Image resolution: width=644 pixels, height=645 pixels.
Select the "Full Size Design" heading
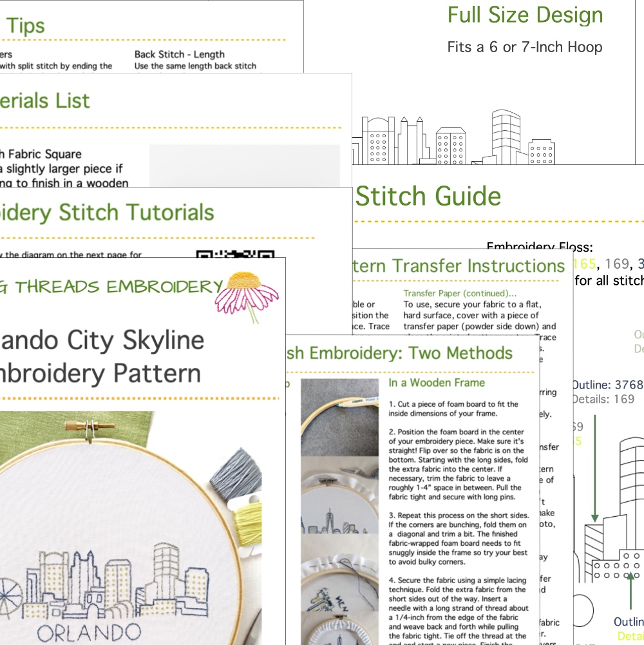click(525, 15)
